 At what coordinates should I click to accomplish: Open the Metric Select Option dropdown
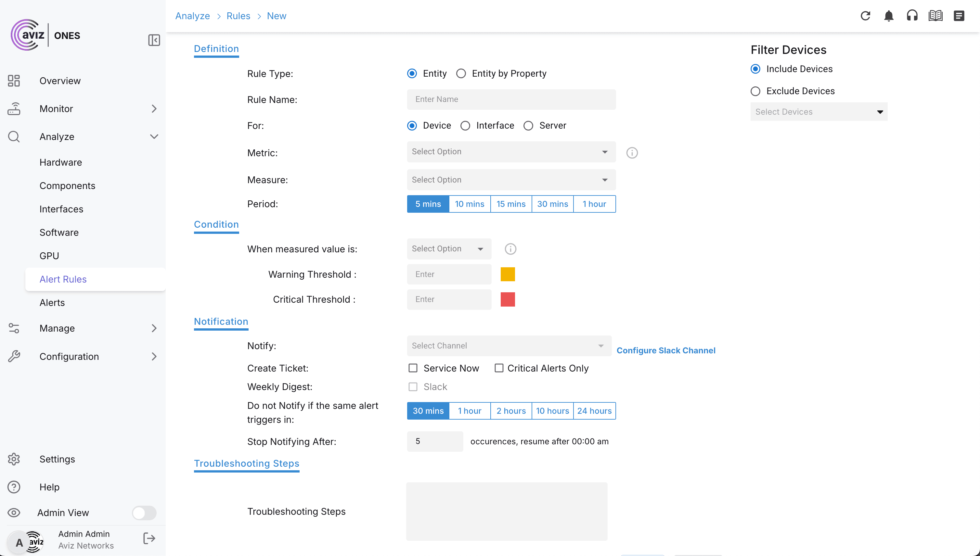[511, 152]
